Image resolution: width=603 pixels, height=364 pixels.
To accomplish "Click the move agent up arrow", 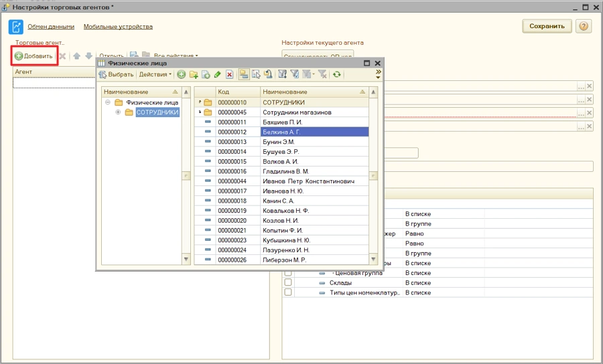I will coord(76,56).
